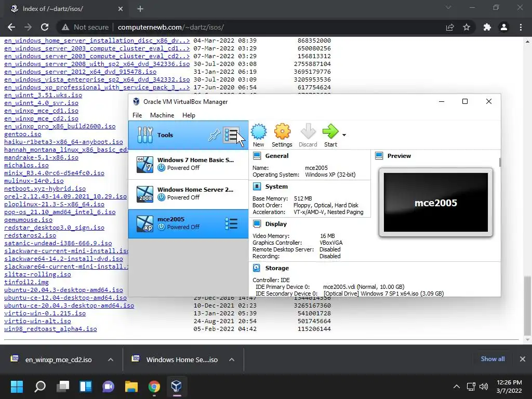Click the Display monitor icon

257,223
